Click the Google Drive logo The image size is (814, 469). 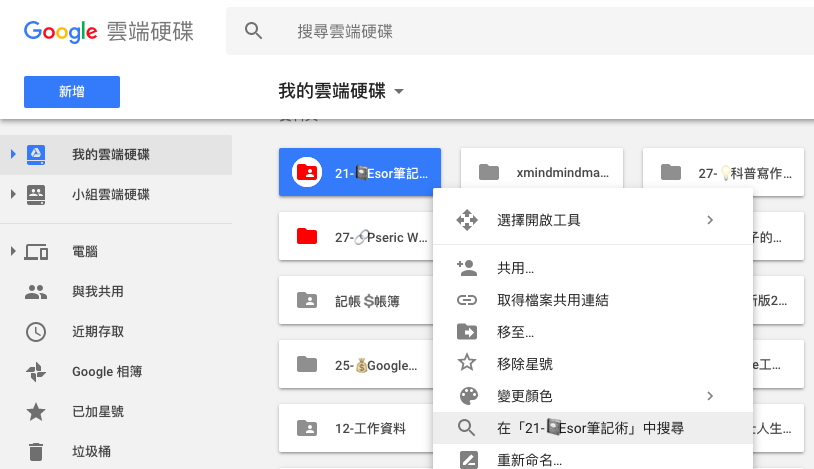coord(108,32)
